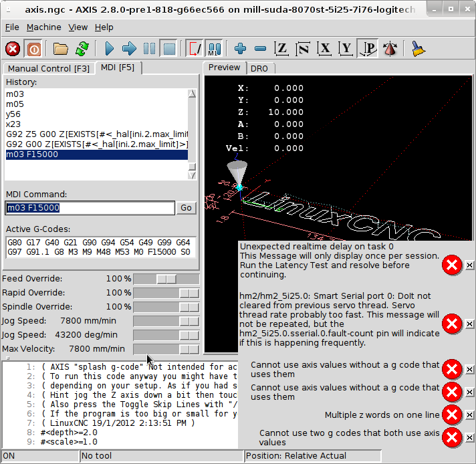476x464 pixels.
Task: Select the MDI [F5] tab
Action: 118,68
